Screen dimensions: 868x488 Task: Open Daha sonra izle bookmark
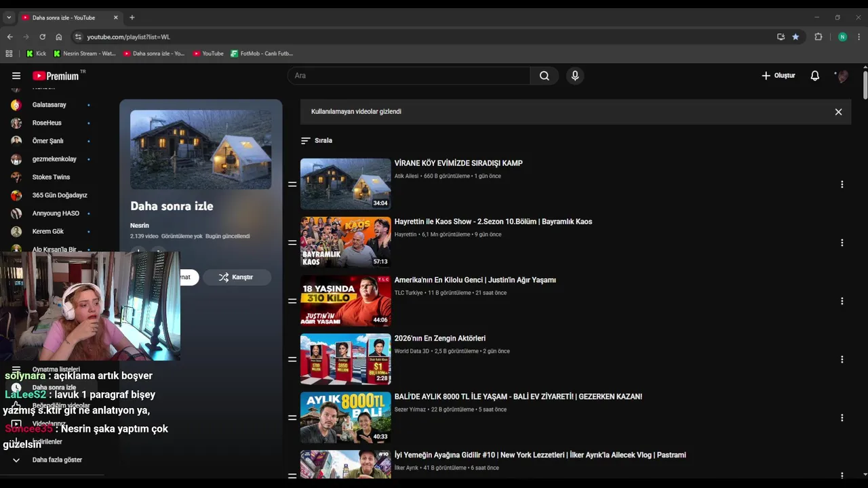coord(154,54)
